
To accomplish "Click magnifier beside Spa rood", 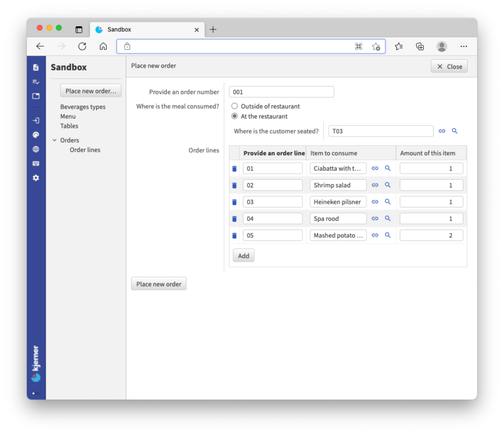I will [388, 218].
